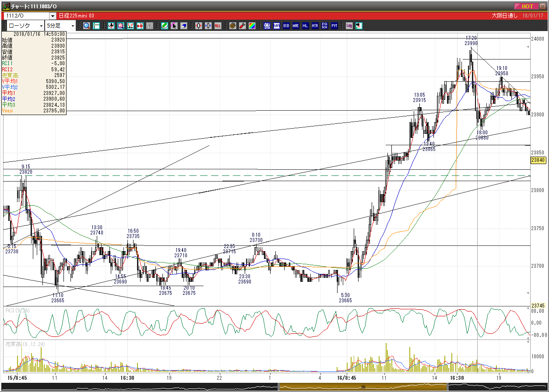Toggle the crosshair cursor icon
The image size is (549, 392).
point(96,25)
